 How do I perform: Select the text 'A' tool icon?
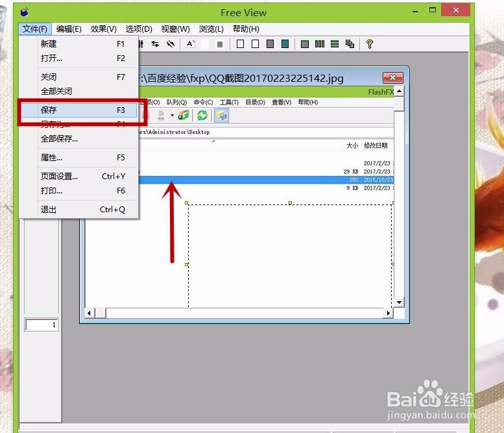click(x=190, y=43)
